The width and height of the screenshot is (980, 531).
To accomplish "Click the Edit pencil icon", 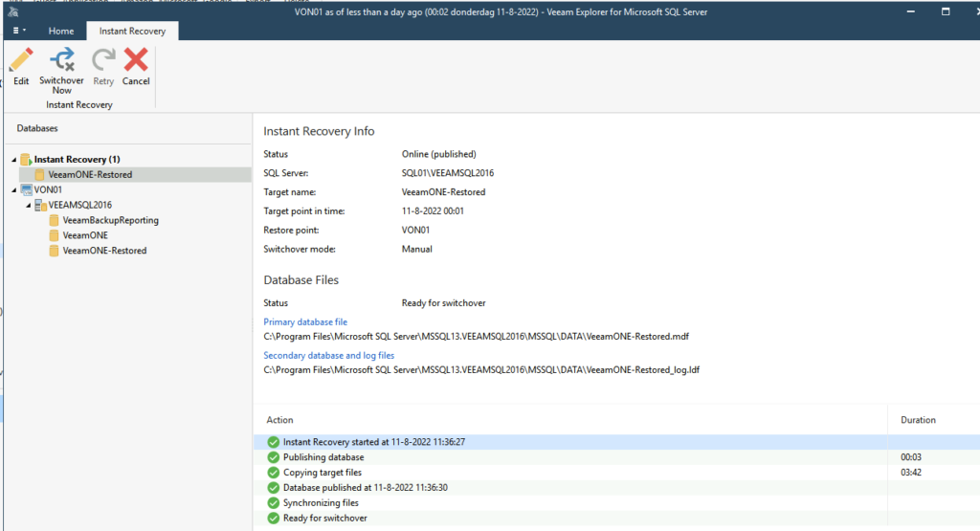I will 20,60.
